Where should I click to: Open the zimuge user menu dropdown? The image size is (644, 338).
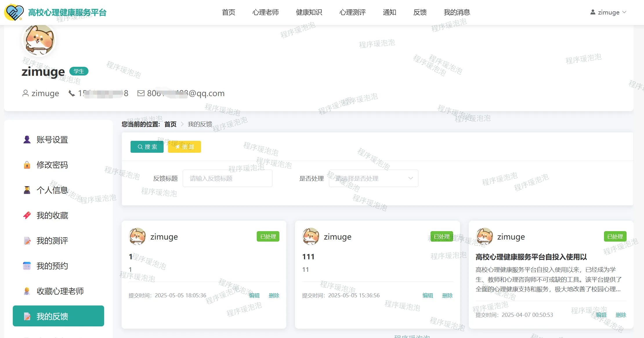point(608,12)
